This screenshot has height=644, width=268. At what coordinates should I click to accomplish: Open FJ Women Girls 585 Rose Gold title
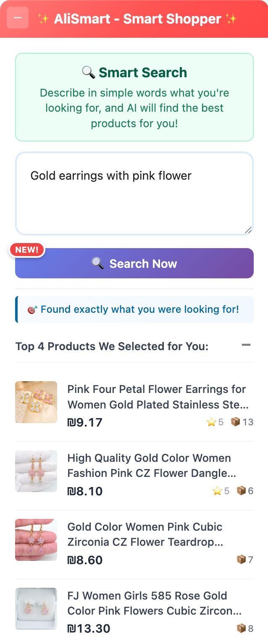(x=154, y=603)
